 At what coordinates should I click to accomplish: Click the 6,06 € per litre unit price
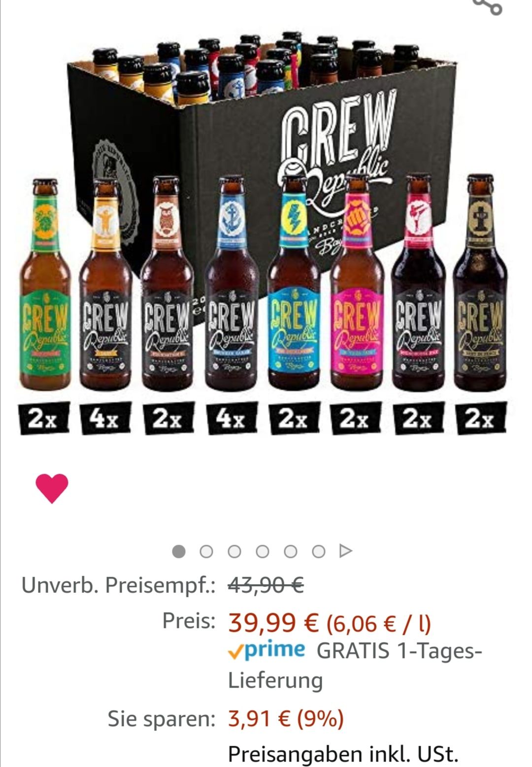(x=379, y=624)
